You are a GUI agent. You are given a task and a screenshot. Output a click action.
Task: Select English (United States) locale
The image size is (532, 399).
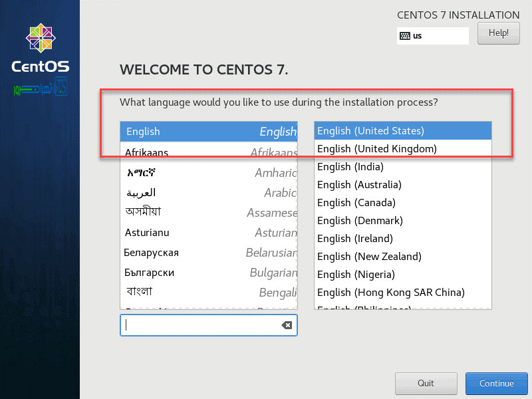(402, 131)
